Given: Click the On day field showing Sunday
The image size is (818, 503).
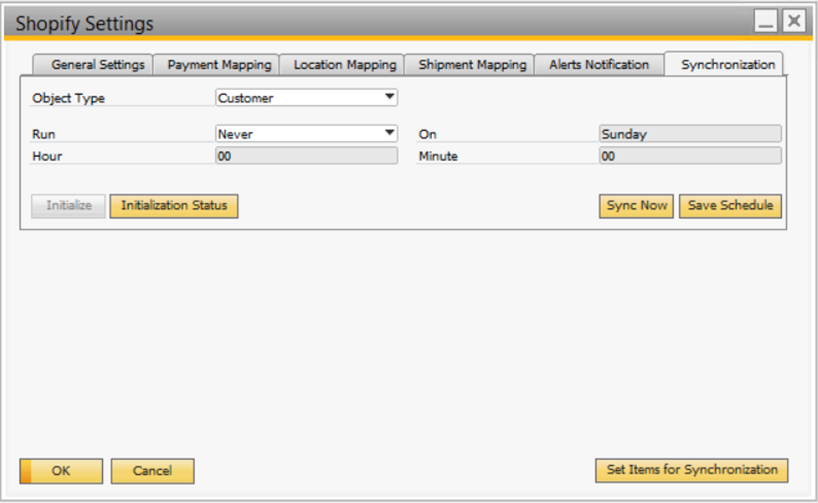Looking at the screenshot, I should [x=689, y=134].
